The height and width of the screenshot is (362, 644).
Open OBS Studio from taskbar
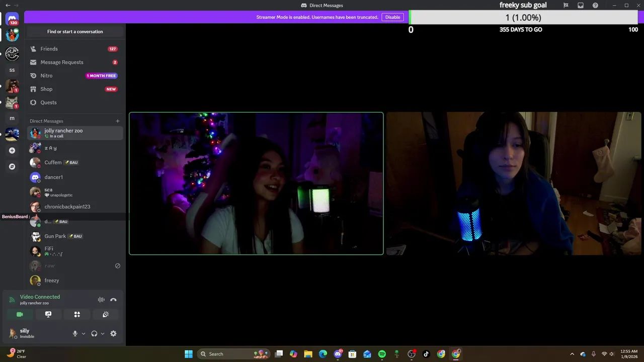click(x=412, y=354)
